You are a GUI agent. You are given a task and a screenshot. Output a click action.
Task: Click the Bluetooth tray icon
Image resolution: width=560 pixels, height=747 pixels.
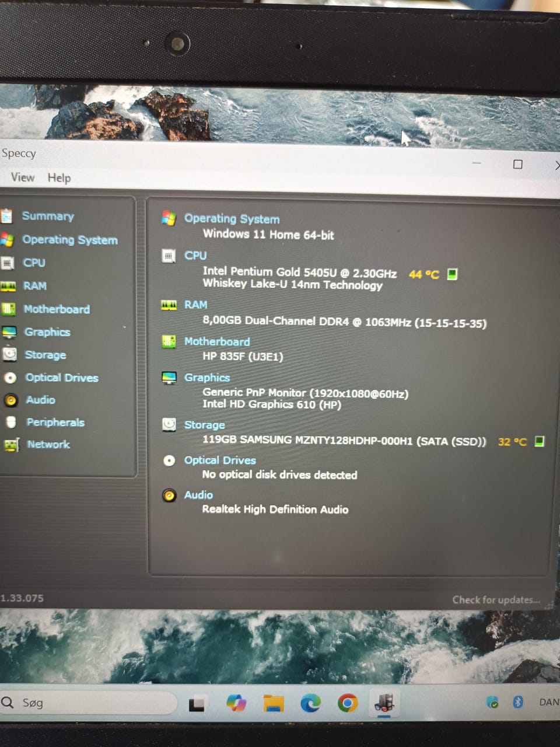tap(517, 701)
